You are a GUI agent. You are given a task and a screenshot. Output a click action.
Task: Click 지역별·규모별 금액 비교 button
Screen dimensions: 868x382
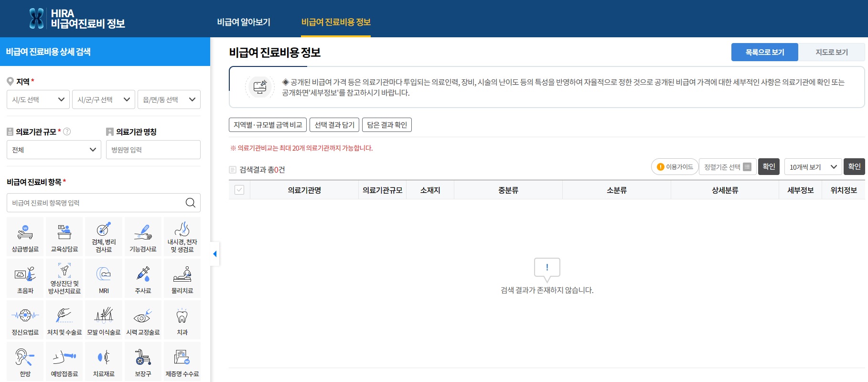pyautogui.click(x=268, y=125)
